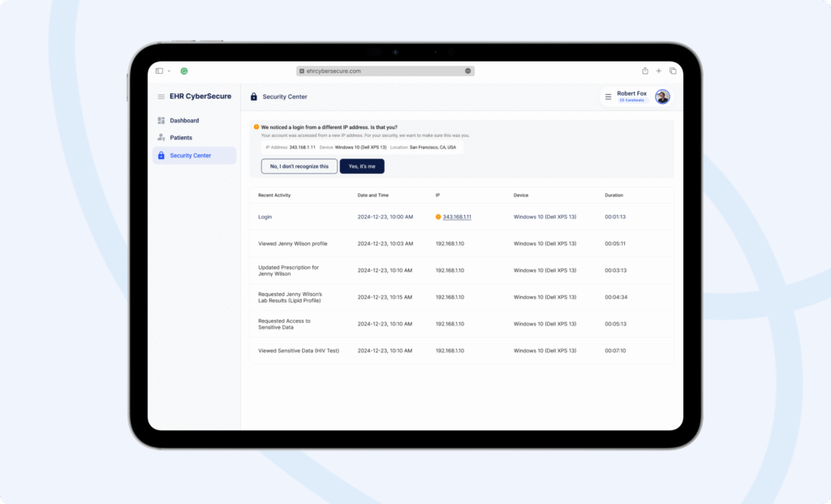
Task: Click Robert Fox's profile avatar
Action: [662, 96]
